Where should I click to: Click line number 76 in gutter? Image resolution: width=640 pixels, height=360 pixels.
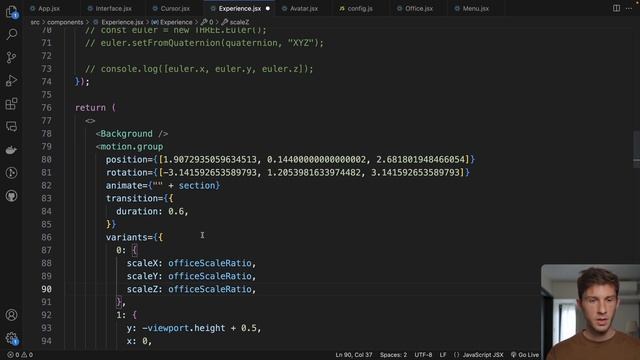(x=47, y=108)
